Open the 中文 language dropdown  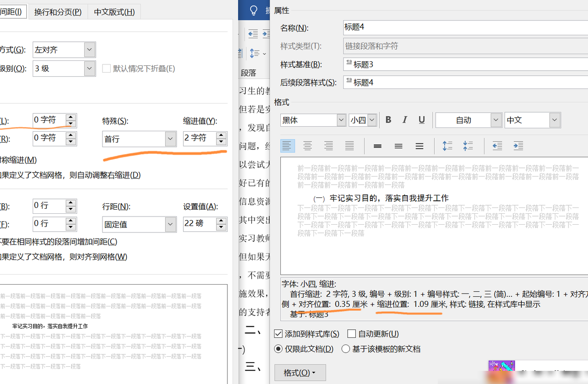[x=533, y=120]
